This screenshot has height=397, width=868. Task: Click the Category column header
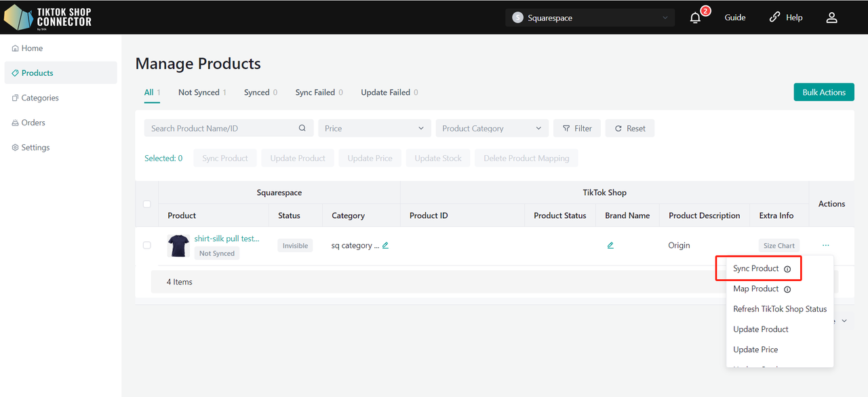tap(348, 215)
